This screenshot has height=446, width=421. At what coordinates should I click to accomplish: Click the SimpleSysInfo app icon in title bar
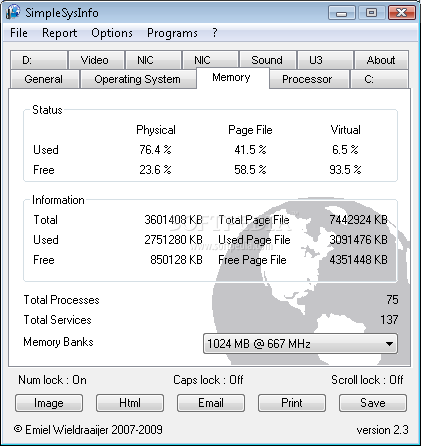[x=13, y=12]
